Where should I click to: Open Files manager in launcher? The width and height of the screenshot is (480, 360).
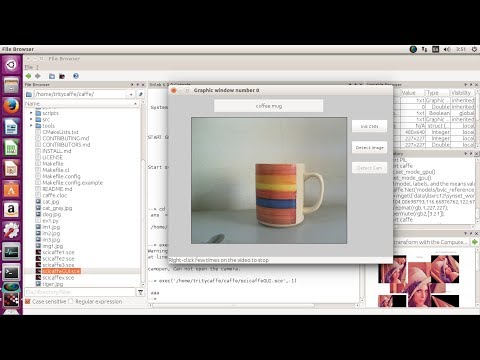(11, 86)
